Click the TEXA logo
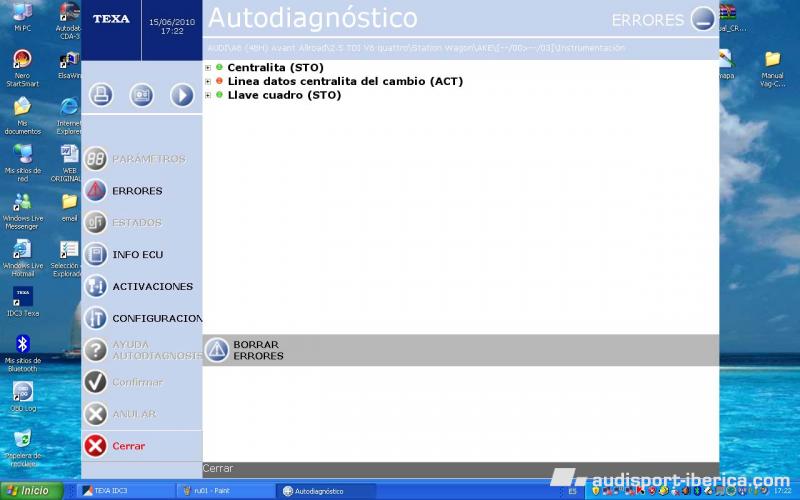 [111, 19]
